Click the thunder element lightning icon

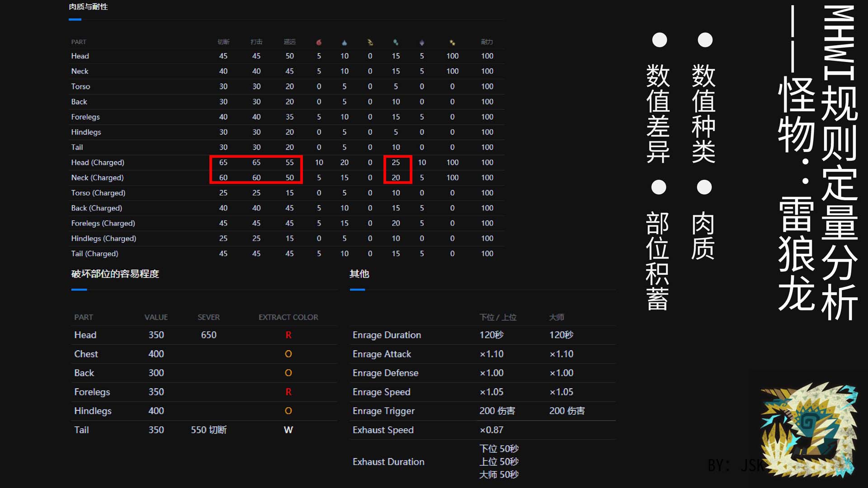[x=370, y=42]
